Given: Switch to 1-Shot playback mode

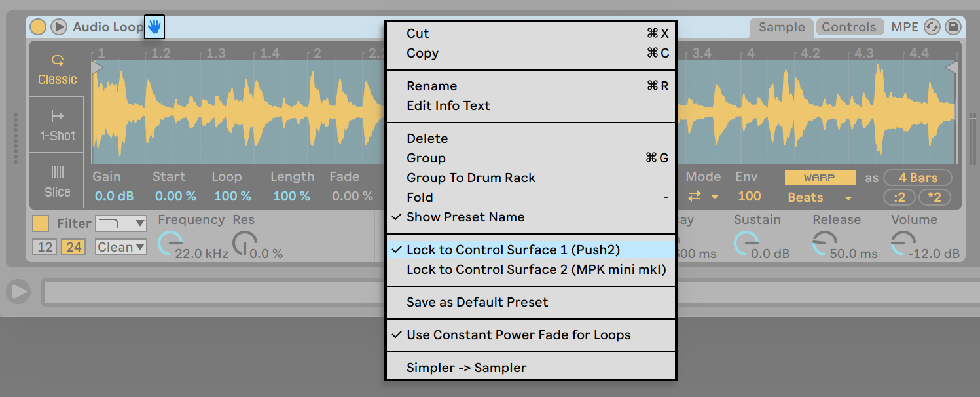Looking at the screenshot, I should (57, 125).
